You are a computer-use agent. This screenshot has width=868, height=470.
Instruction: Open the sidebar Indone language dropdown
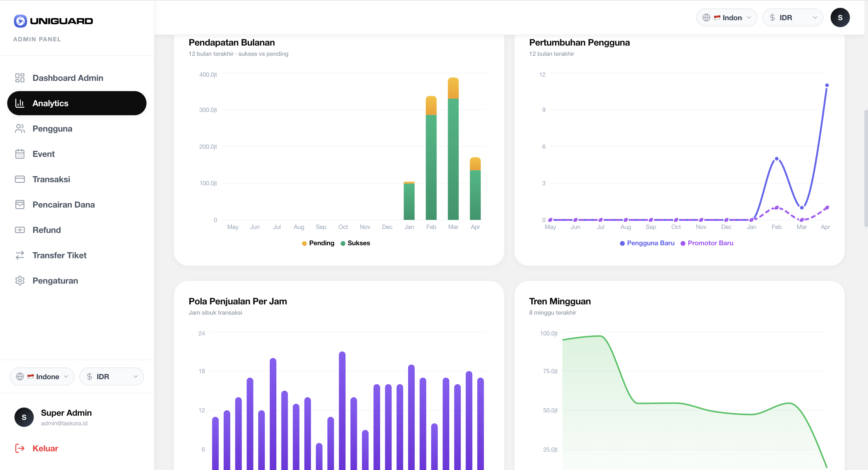coord(42,376)
